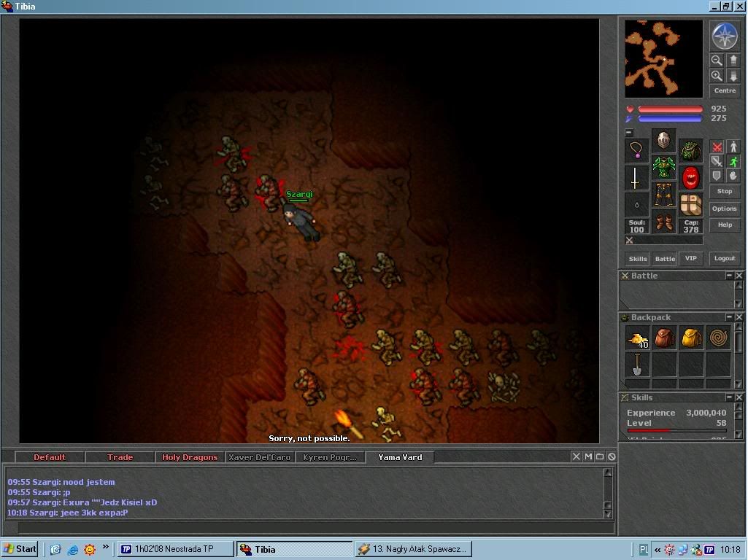The width and height of the screenshot is (748, 560).
Task: Log out with Logout button
Action: (x=725, y=258)
